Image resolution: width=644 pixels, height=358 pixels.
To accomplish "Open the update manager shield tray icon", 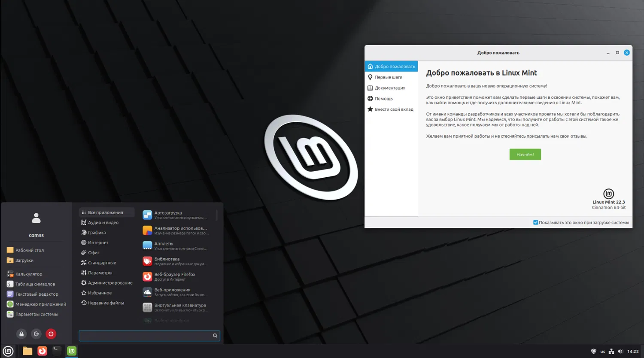I will click(594, 352).
